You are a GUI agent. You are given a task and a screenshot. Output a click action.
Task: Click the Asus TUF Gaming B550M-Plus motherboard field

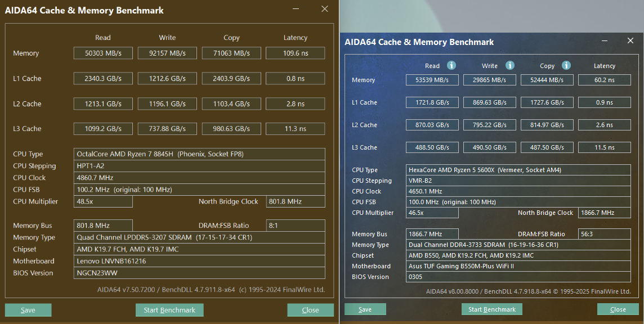coord(518,266)
